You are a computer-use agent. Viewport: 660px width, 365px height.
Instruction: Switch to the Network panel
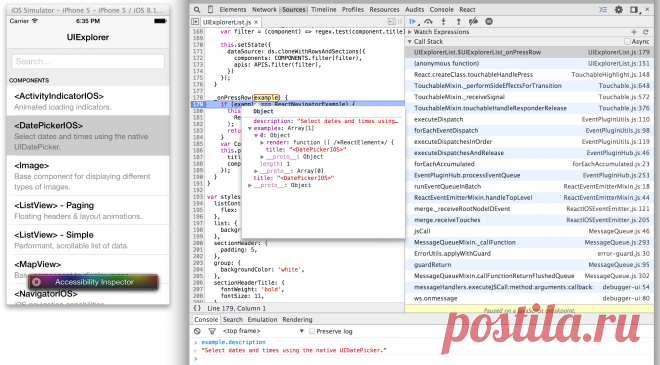264,9
